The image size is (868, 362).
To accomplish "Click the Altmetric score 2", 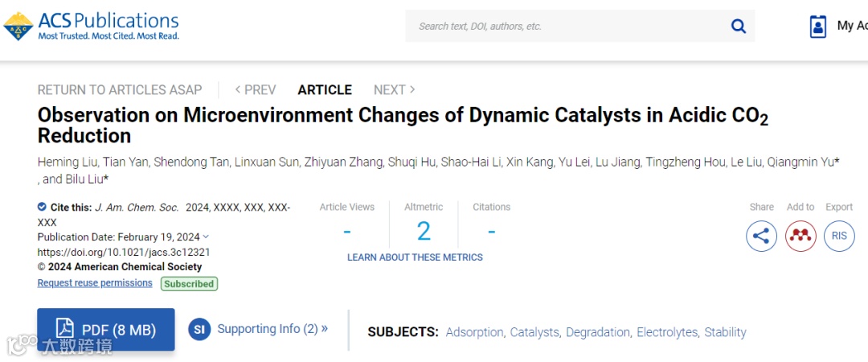I will point(424,232).
